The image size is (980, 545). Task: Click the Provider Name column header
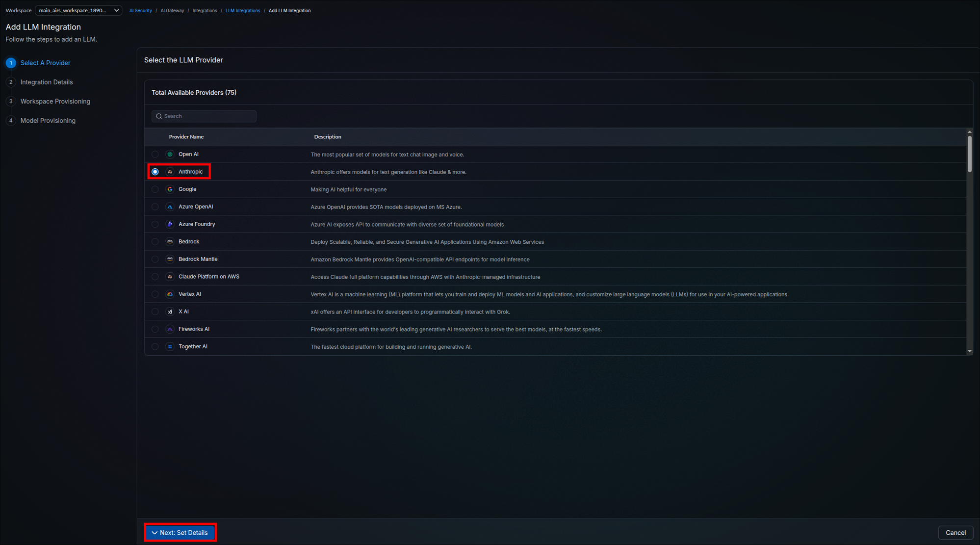186,137
